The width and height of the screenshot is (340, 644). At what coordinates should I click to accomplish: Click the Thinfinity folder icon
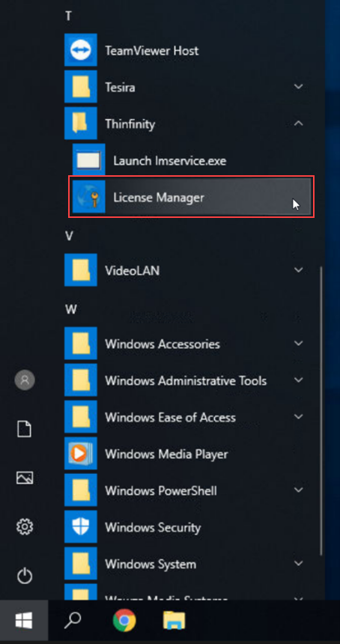point(80,124)
